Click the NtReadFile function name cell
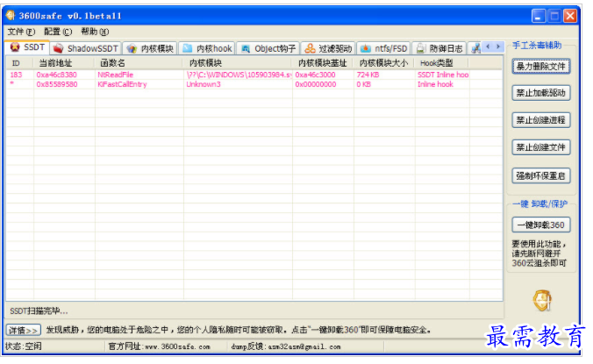The width and height of the screenshot is (593, 364). 116,75
